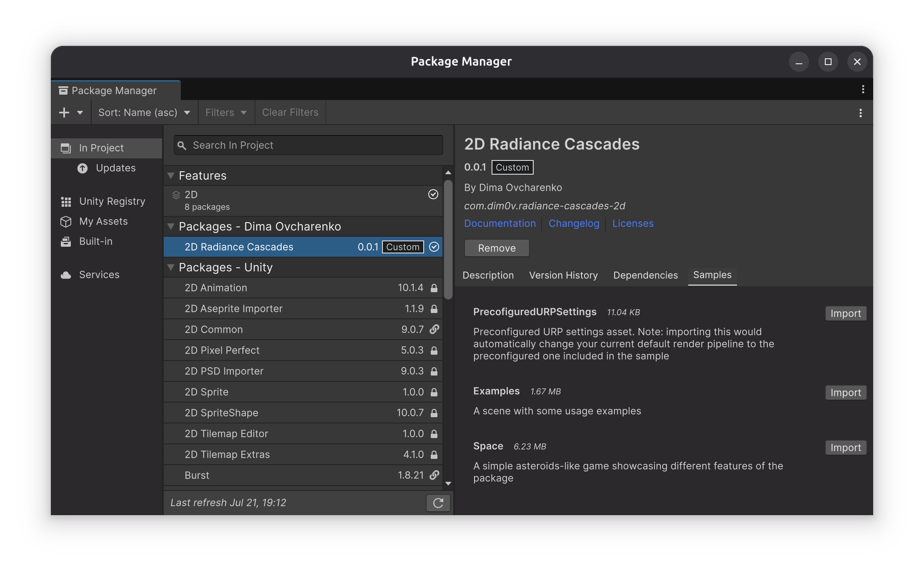Open the Licenses link
Viewport: 924px width, 571px height.
(633, 224)
